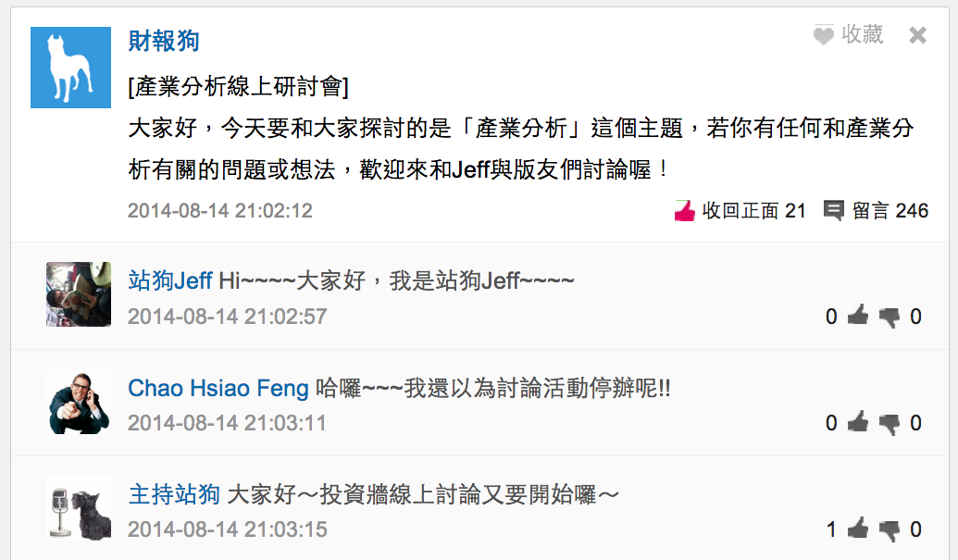The width and height of the screenshot is (958, 560).
Task: Open the 留言 246 comments bubble icon
Action: coord(833,211)
